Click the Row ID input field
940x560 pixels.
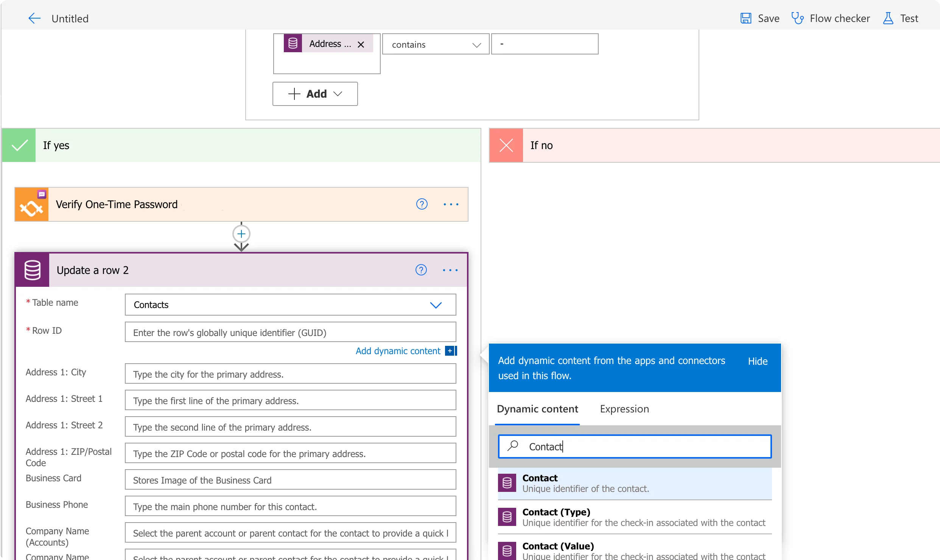coord(289,332)
